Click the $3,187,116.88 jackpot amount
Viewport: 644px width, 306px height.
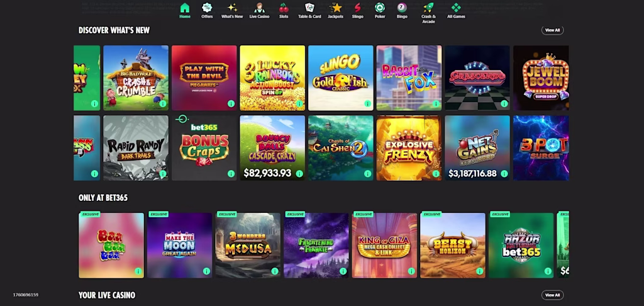click(472, 174)
